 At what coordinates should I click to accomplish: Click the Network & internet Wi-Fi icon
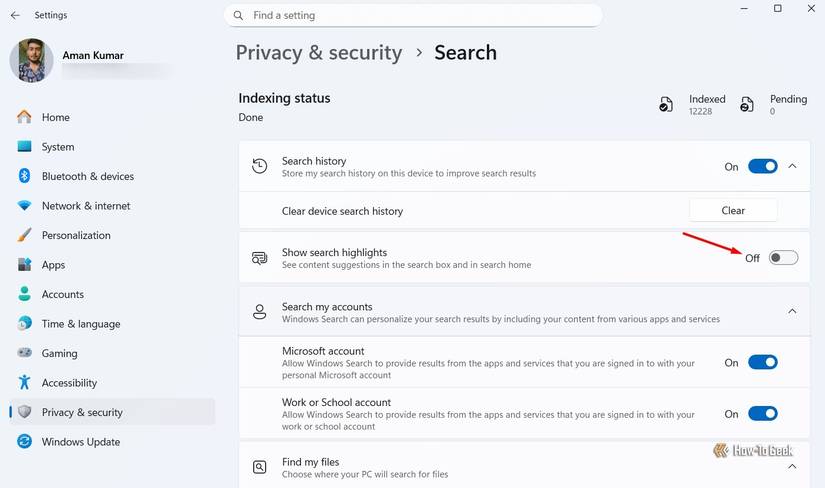[25, 206]
